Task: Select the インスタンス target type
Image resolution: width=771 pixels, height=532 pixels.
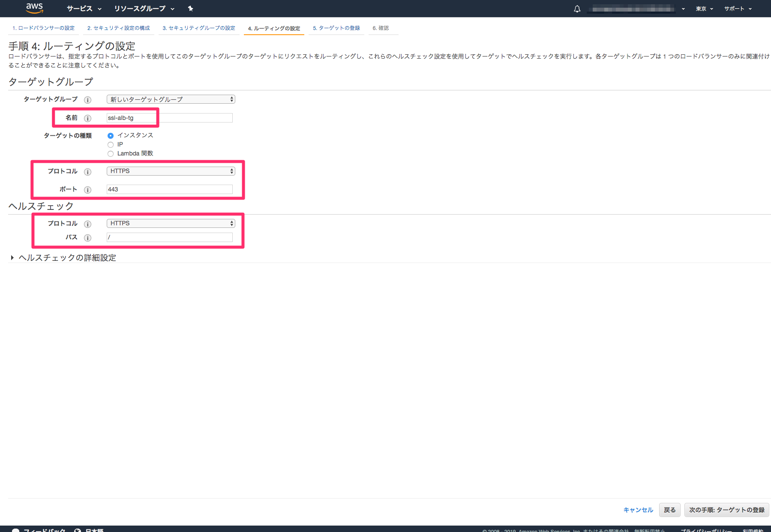Action: 111,135
